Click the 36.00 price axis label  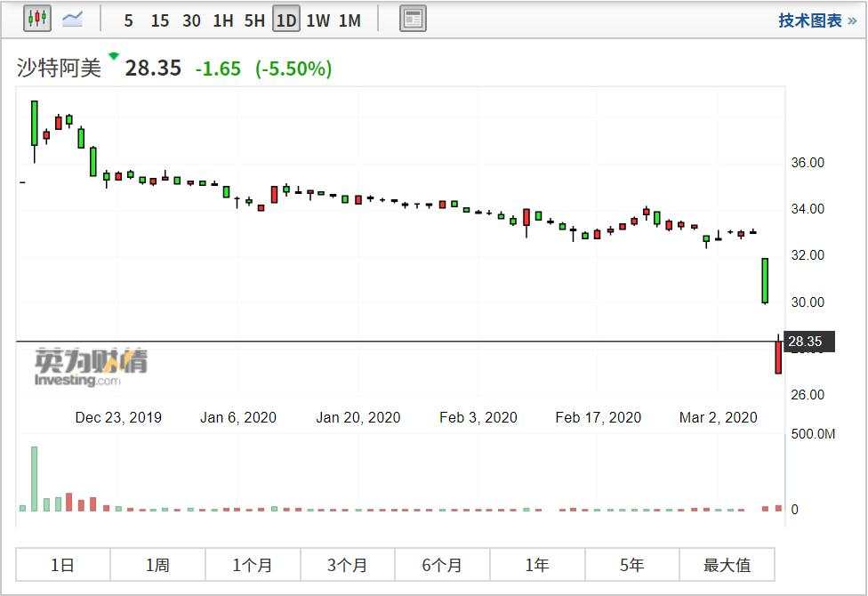pyautogui.click(x=808, y=162)
